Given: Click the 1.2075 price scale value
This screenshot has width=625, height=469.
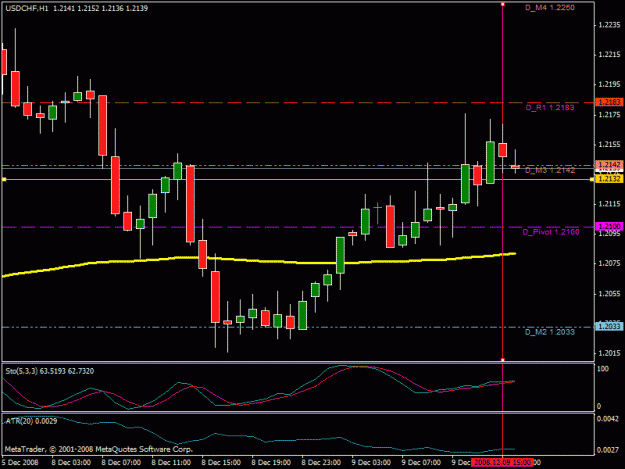Looking at the screenshot, I should click(610, 263).
